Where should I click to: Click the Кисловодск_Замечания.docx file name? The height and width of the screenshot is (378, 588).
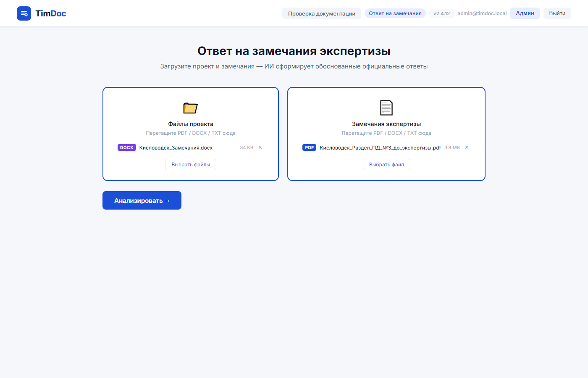[176, 147]
